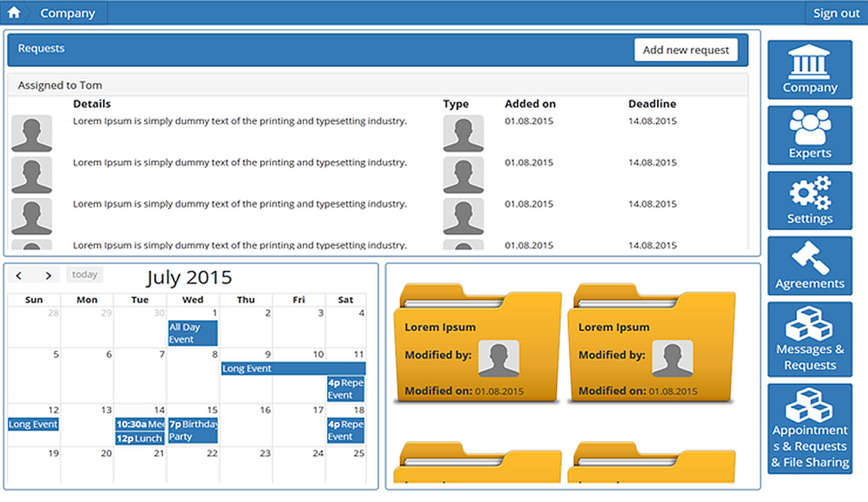Click the calendar today button
This screenshot has height=502, width=868.
click(85, 275)
